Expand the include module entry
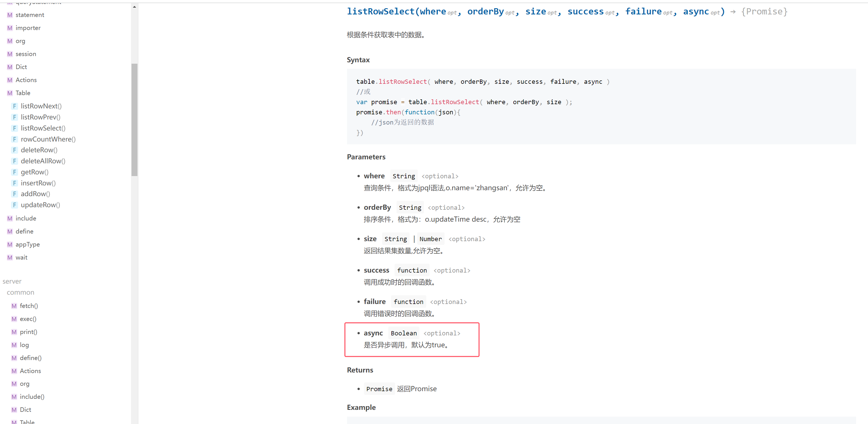This screenshot has width=868, height=424. 26,219
